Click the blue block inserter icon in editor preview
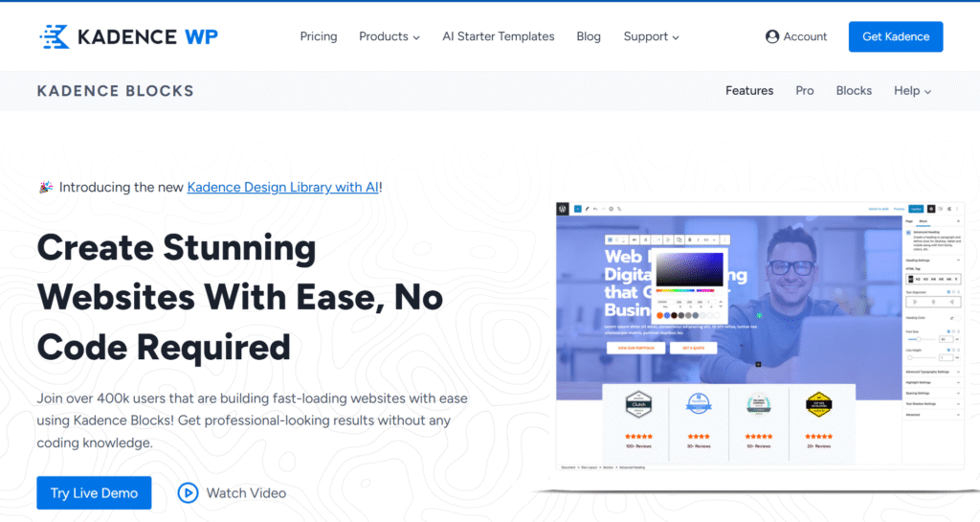Screen dimensions: 980x522 tap(577, 208)
